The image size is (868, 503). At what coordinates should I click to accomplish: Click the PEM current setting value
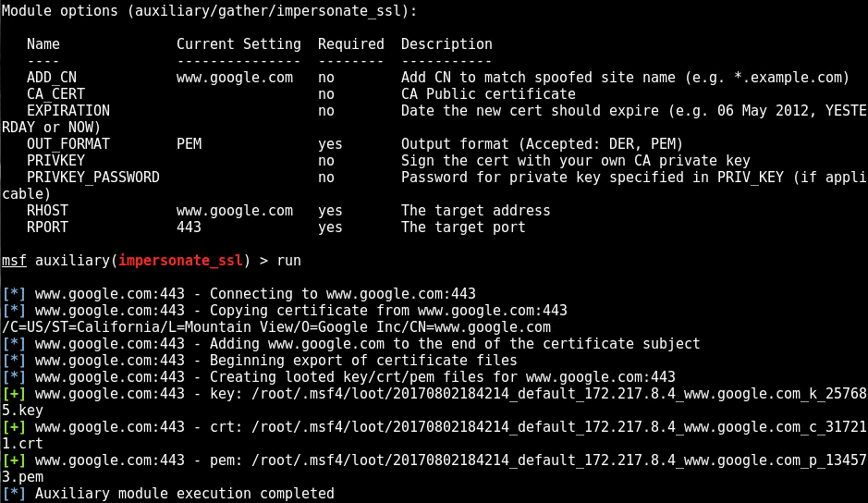click(189, 144)
